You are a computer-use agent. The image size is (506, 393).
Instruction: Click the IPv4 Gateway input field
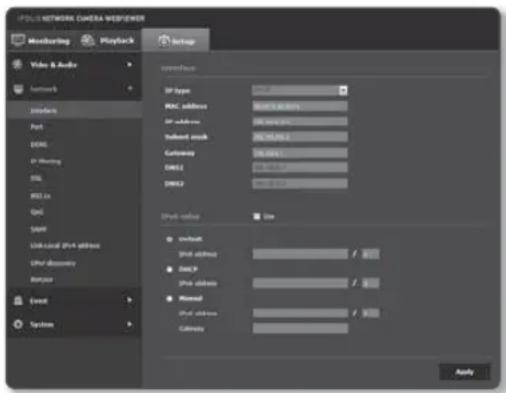tap(300, 153)
